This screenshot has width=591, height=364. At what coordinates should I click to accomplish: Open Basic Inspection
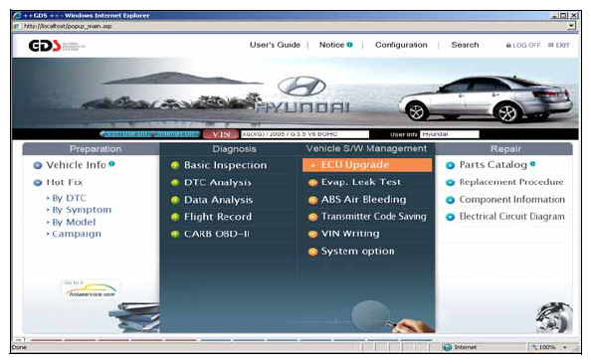(225, 165)
